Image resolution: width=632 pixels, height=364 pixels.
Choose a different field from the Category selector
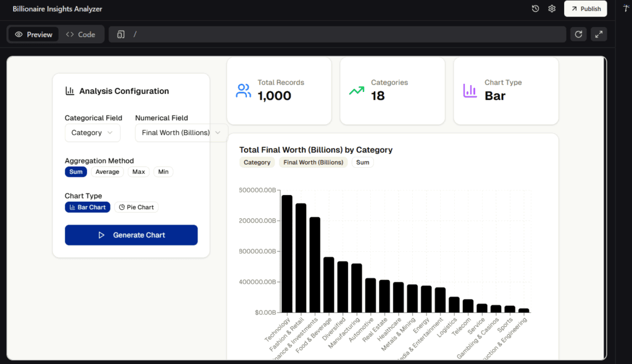[x=93, y=132]
